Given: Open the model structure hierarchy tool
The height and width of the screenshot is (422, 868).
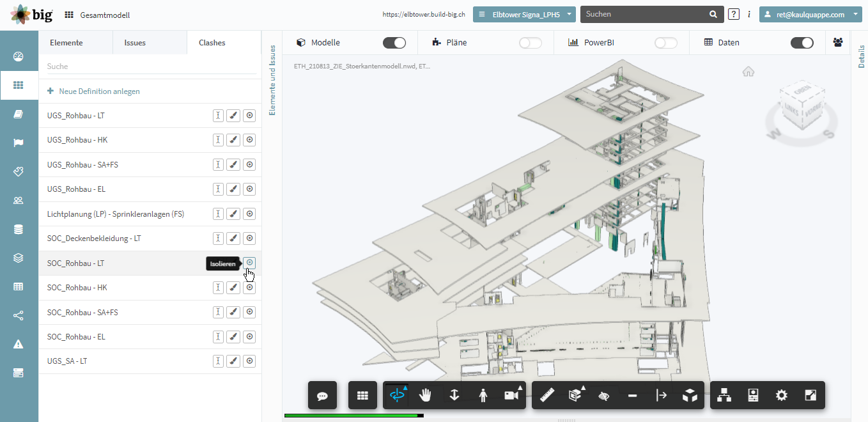Looking at the screenshot, I should [724, 396].
